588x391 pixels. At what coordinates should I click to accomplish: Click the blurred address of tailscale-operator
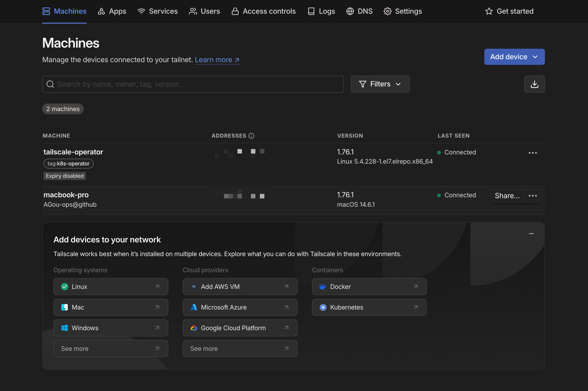click(239, 153)
